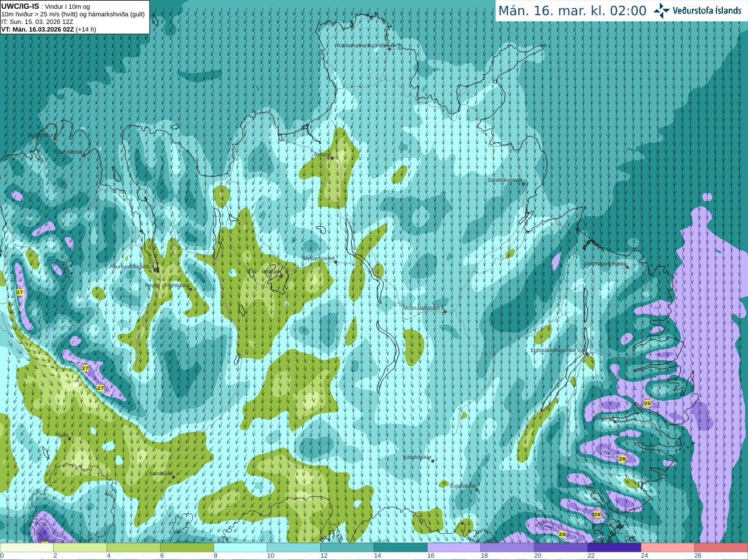The width and height of the screenshot is (748, 560).
Task: Click the Eyjabakkar station label
Action: click(x=463, y=486)
